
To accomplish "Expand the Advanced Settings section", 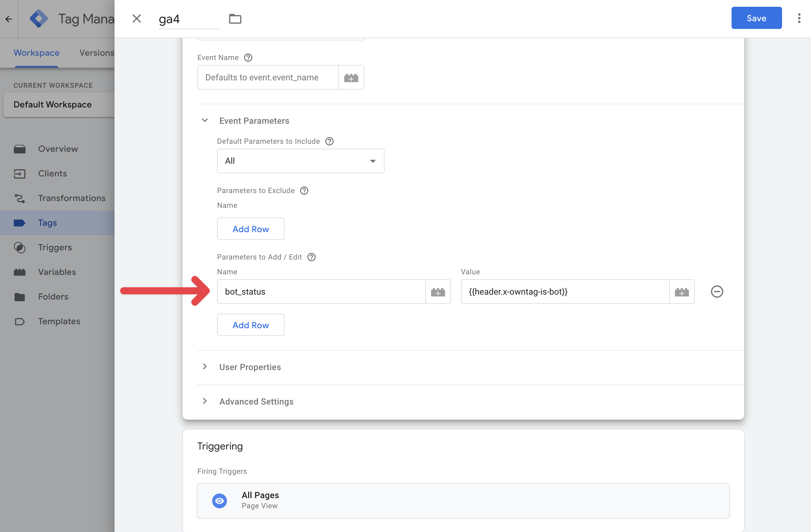I will tap(205, 401).
